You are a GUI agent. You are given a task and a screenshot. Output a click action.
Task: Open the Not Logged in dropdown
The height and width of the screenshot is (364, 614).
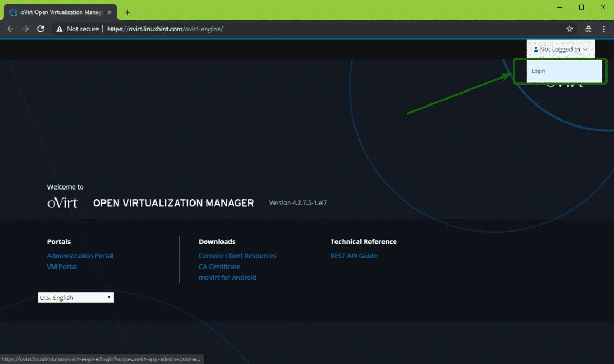click(560, 49)
